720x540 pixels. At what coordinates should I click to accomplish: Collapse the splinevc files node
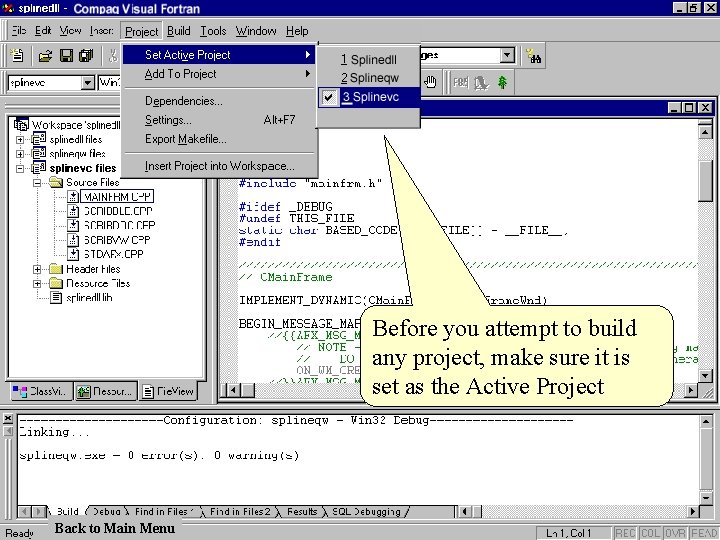point(20,169)
